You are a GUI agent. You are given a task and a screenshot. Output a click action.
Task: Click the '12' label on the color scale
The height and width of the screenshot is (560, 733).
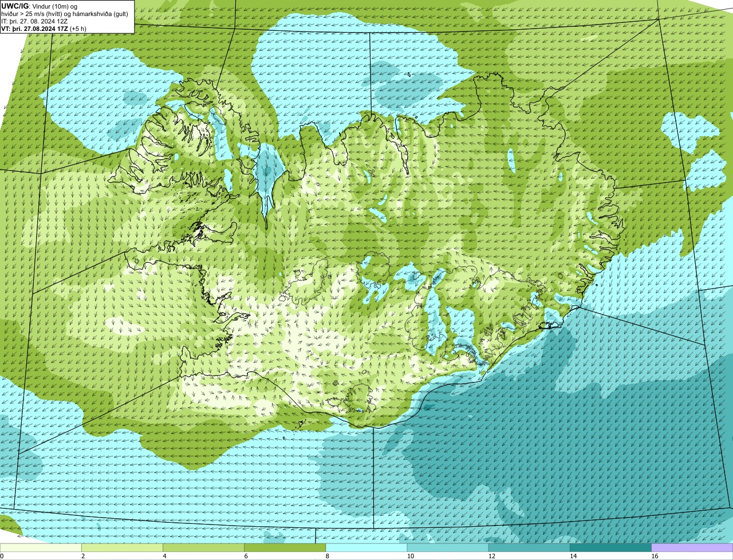(491, 556)
